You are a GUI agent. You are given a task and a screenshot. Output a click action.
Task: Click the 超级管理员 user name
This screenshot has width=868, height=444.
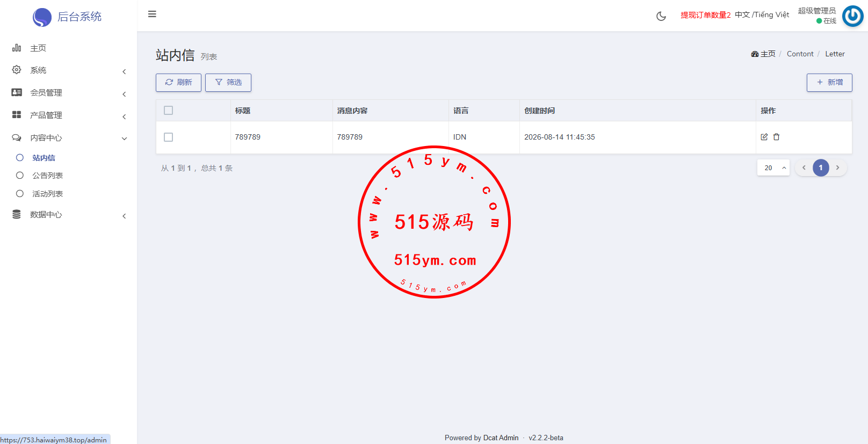817,11
